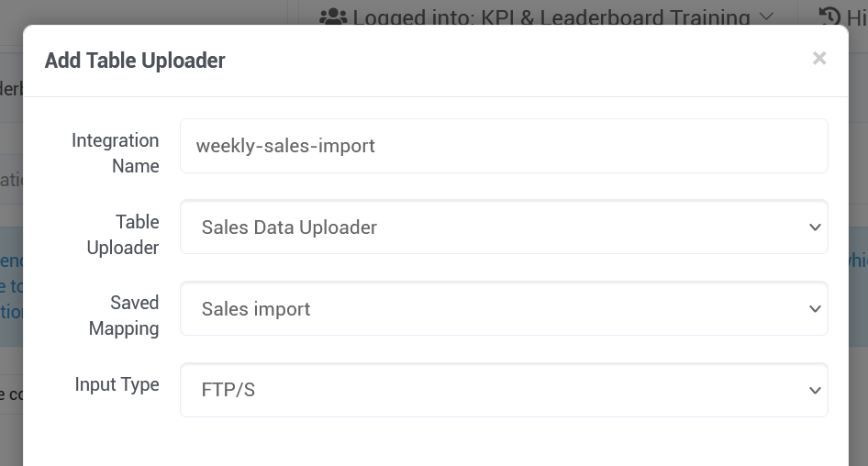Click the Integration Name label

115,153
